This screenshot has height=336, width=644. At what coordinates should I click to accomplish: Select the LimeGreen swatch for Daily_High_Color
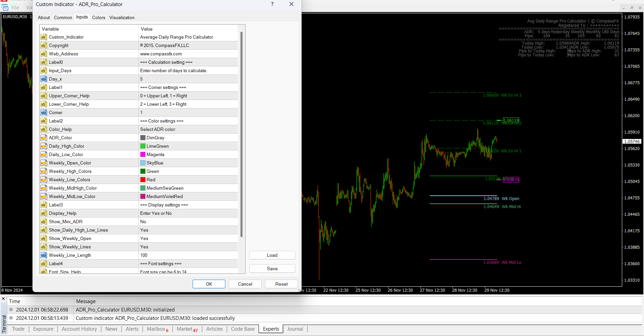coord(143,146)
